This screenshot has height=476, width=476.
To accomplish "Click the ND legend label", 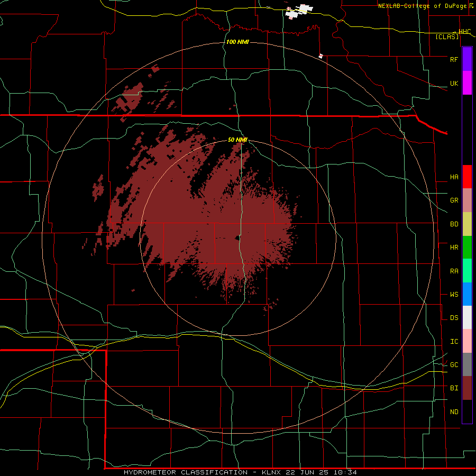I will (454, 412).
